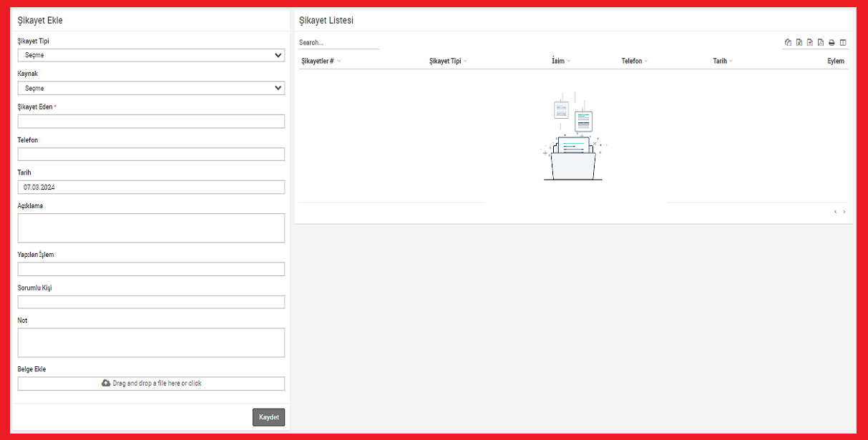Click into the Açıklama text area

pos(151,228)
